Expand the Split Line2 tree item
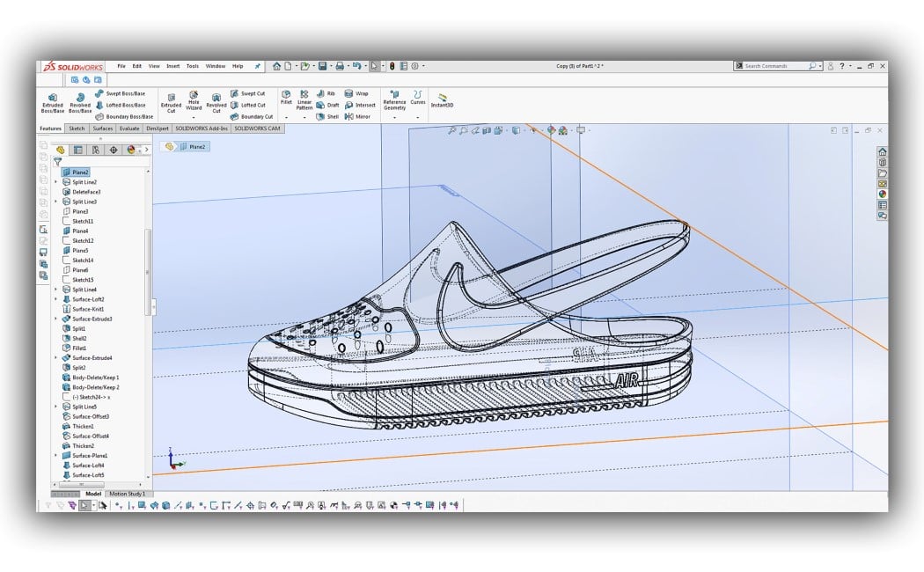924x572 pixels. 56,182
